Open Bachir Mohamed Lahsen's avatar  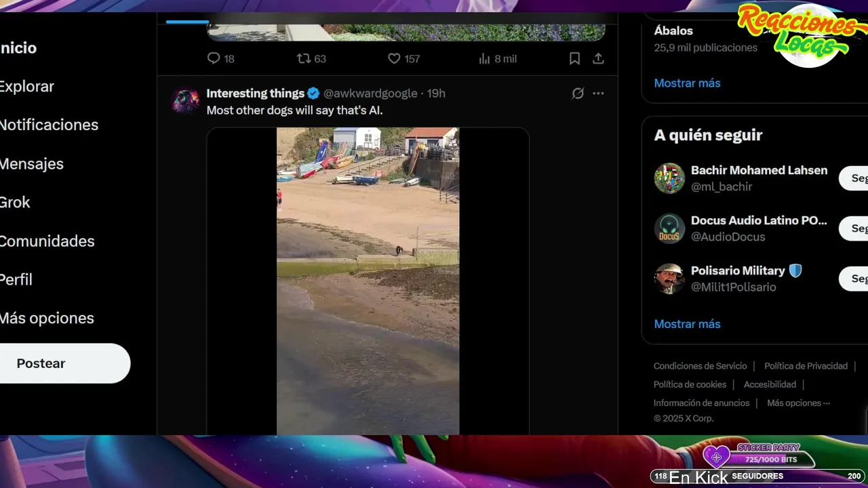click(669, 178)
